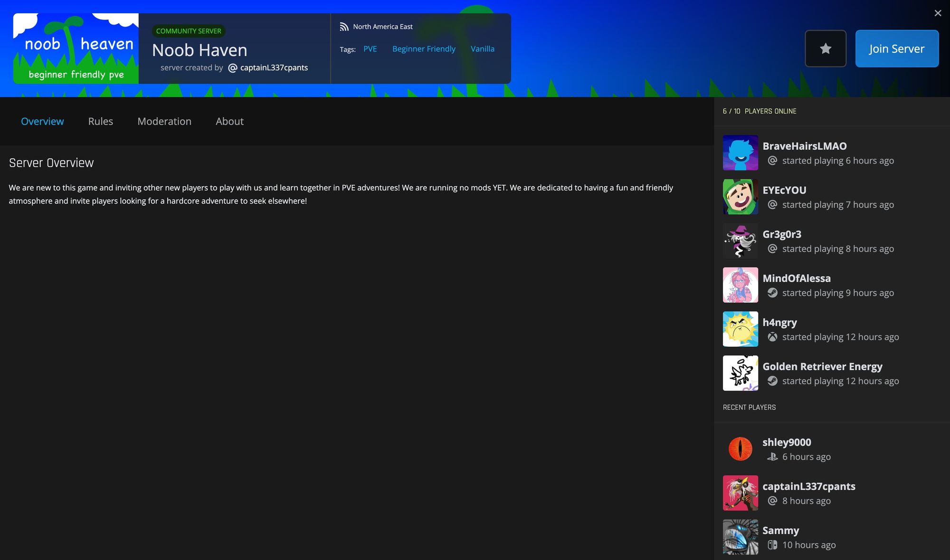Click the Beginner Friendly tag
The width and height of the screenshot is (950, 560).
[423, 49]
